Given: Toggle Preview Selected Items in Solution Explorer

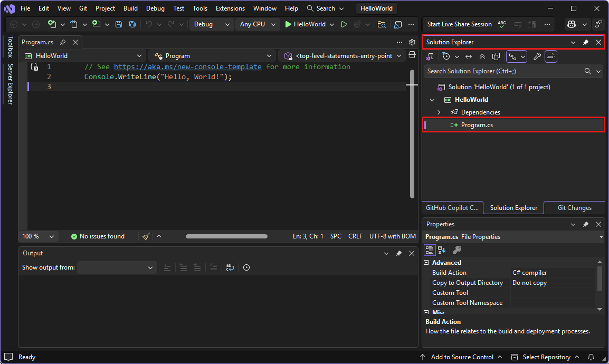Looking at the screenshot, I should 550,56.
